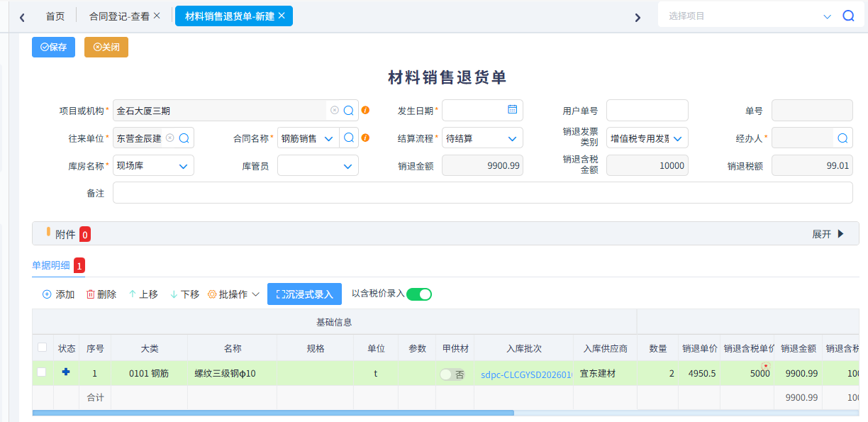868x422 pixels.
Task: Open the 结算流程 dropdown showing 待结算
Action: (x=482, y=138)
